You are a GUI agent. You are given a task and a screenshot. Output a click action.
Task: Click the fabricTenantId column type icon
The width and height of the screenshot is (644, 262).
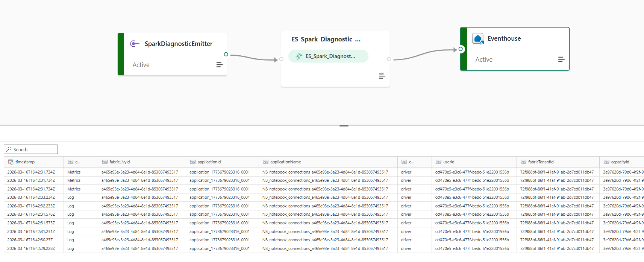pyautogui.click(x=523, y=162)
